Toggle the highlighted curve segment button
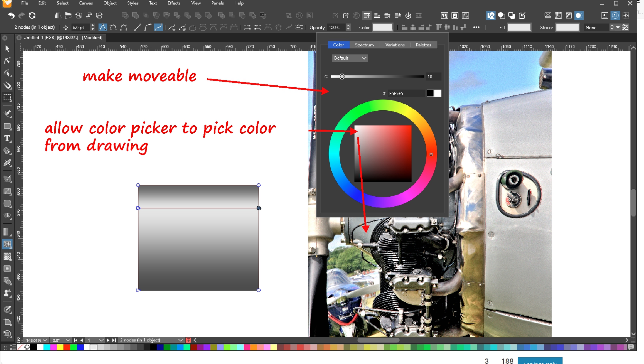The height and width of the screenshot is (364, 644). pos(158,27)
